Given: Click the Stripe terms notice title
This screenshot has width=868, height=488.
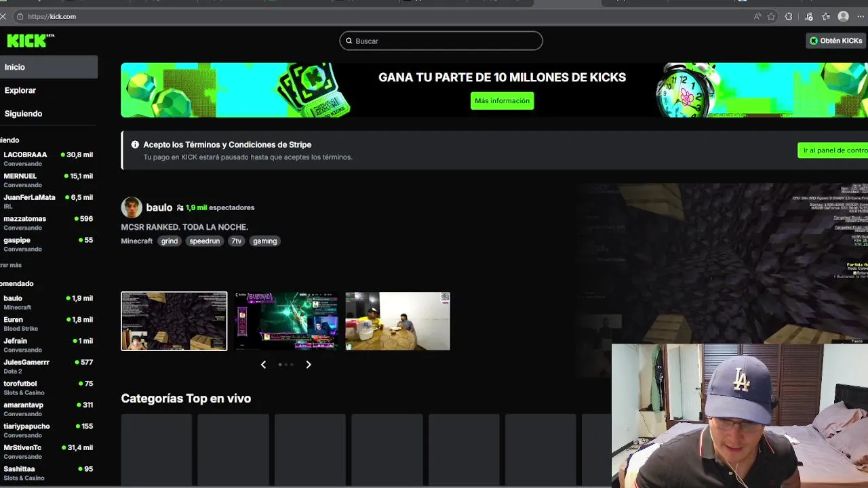Looking at the screenshot, I should [x=227, y=144].
